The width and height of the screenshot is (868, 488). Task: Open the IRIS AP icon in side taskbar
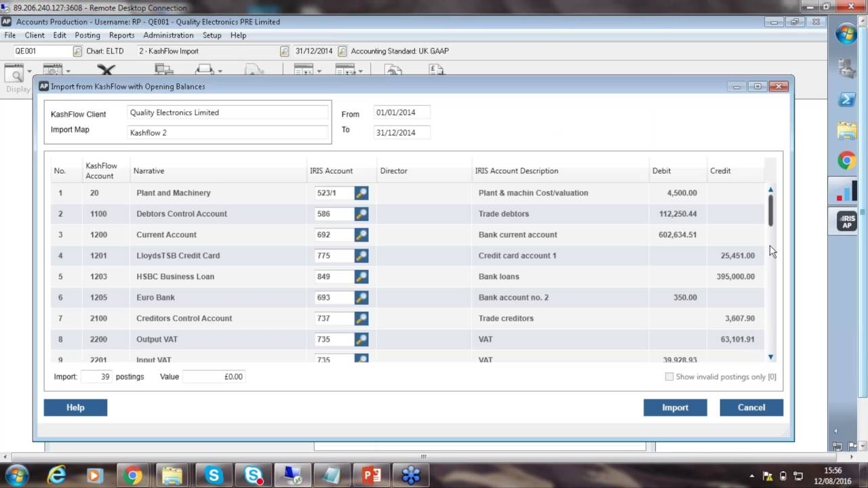[846, 222]
